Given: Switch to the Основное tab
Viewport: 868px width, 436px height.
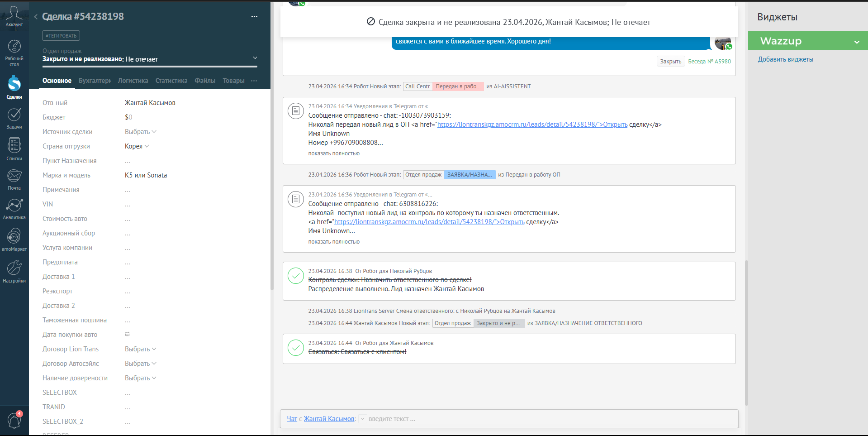Looking at the screenshot, I should pos(57,81).
